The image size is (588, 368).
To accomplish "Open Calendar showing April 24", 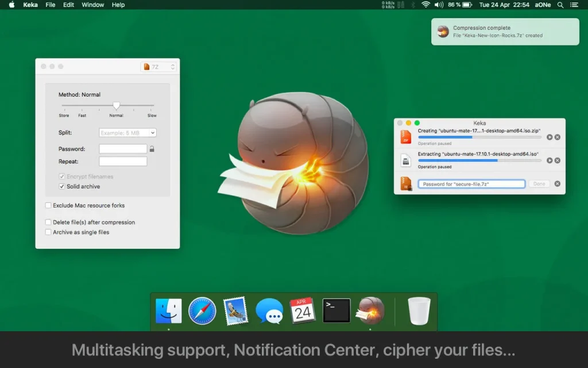I will (x=303, y=310).
